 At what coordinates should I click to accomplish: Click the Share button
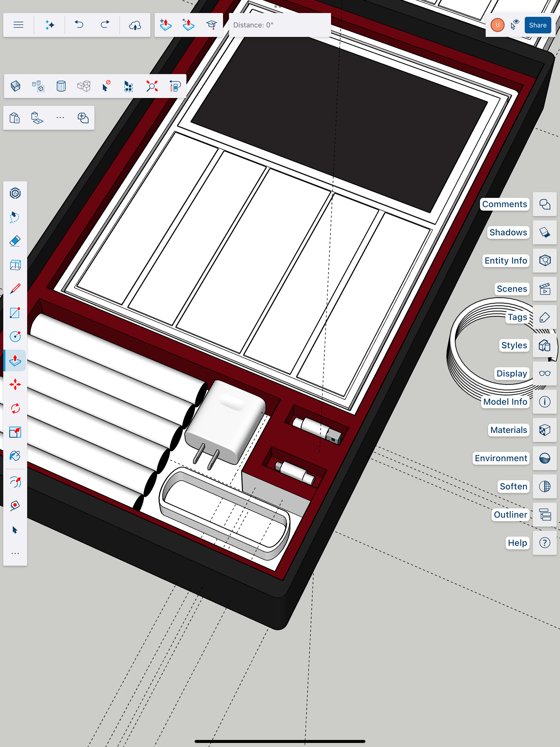(x=537, y=25)
